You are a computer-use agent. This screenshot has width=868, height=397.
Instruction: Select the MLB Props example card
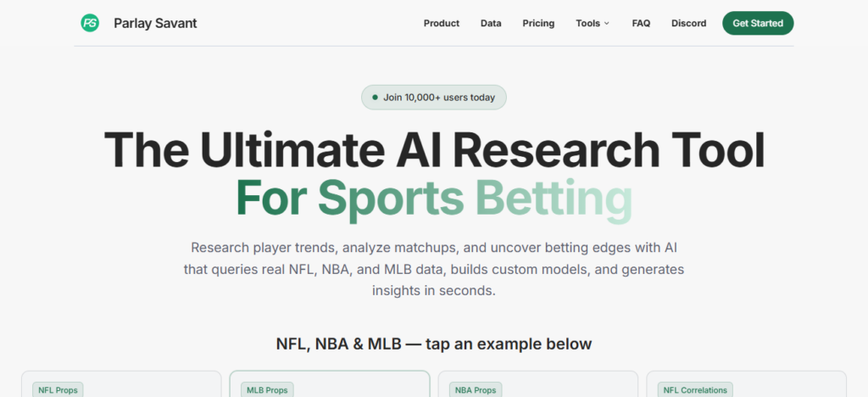click(330, 383)
